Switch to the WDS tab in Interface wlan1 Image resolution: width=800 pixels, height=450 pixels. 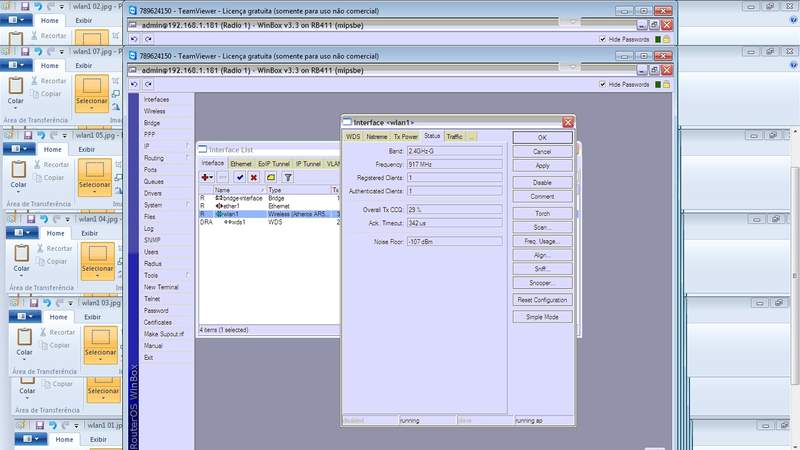353,137
